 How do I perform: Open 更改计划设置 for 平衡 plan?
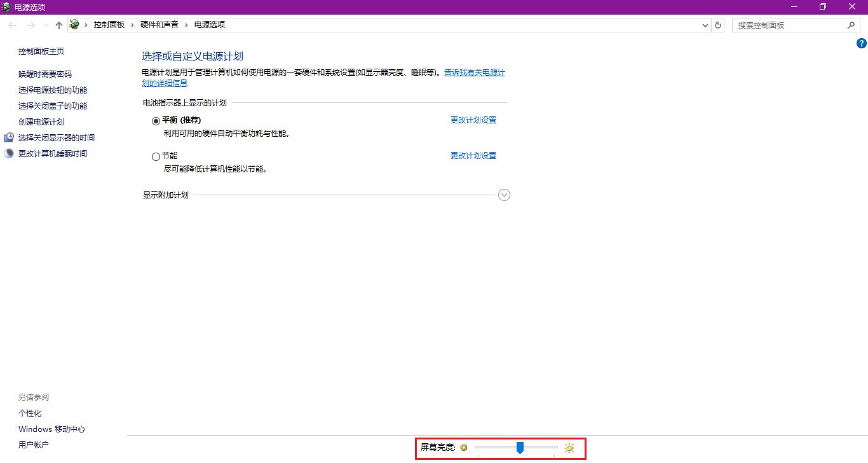pos(473,120)
